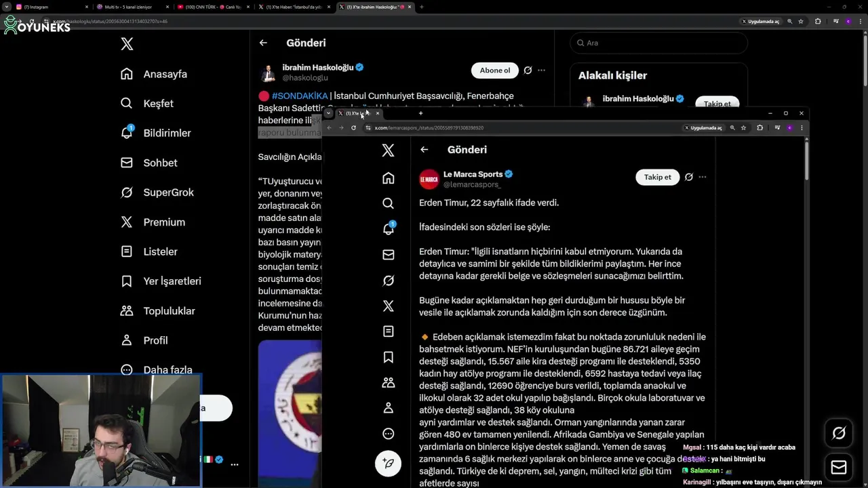Click communities icon in front window sidebar

coord(388,383)
